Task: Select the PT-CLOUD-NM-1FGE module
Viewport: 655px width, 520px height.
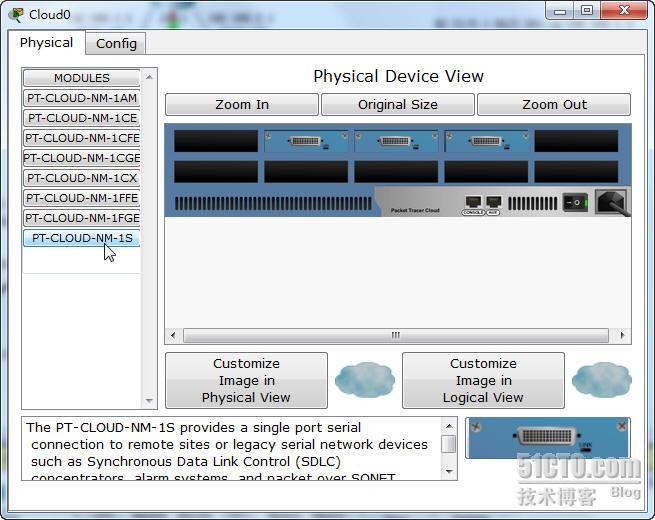Action: click(x=82, y=218)
